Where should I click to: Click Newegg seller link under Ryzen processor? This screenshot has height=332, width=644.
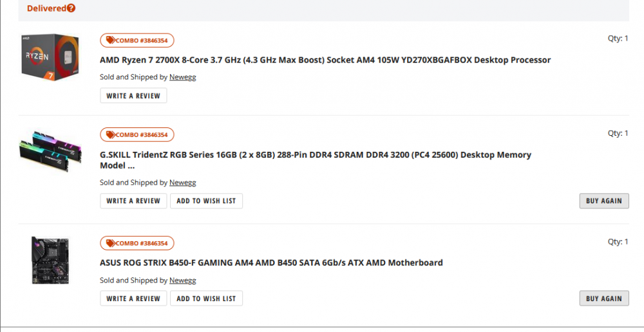click(x=182, y=77)
